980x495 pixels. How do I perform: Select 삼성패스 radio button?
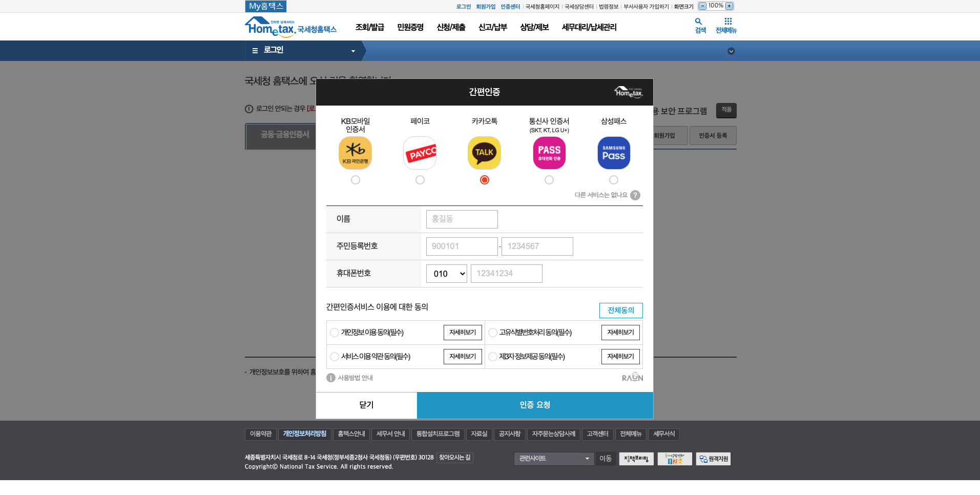click(614, 180)
